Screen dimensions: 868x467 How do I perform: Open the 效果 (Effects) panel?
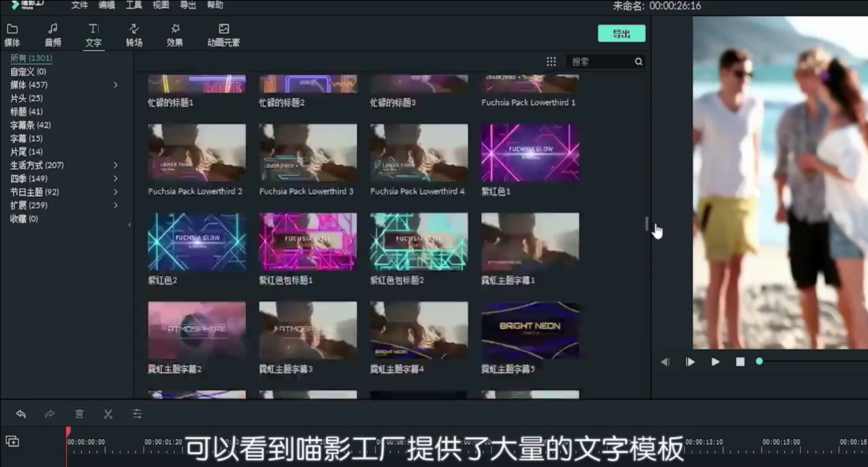[175, 34]
